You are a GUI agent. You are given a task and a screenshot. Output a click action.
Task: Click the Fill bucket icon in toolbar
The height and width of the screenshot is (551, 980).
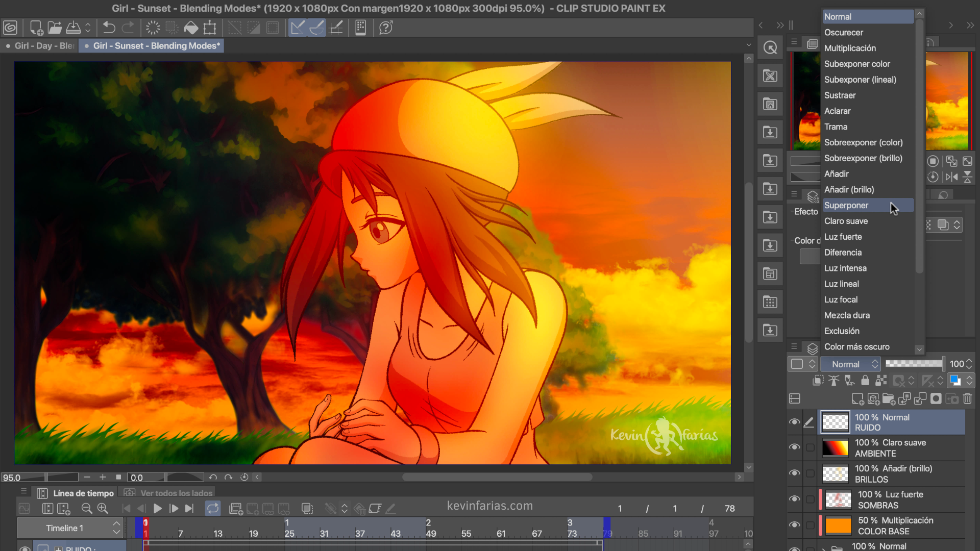[191, 28]
